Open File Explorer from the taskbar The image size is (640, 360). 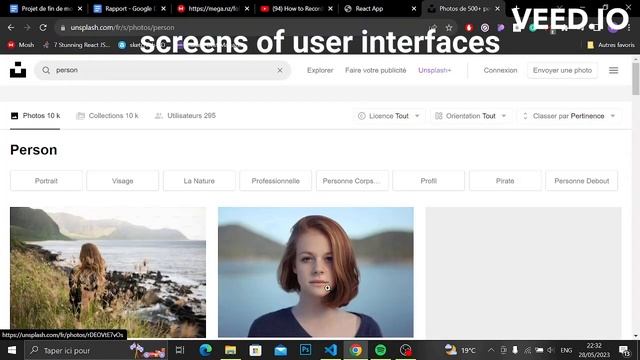click(231, 350)
